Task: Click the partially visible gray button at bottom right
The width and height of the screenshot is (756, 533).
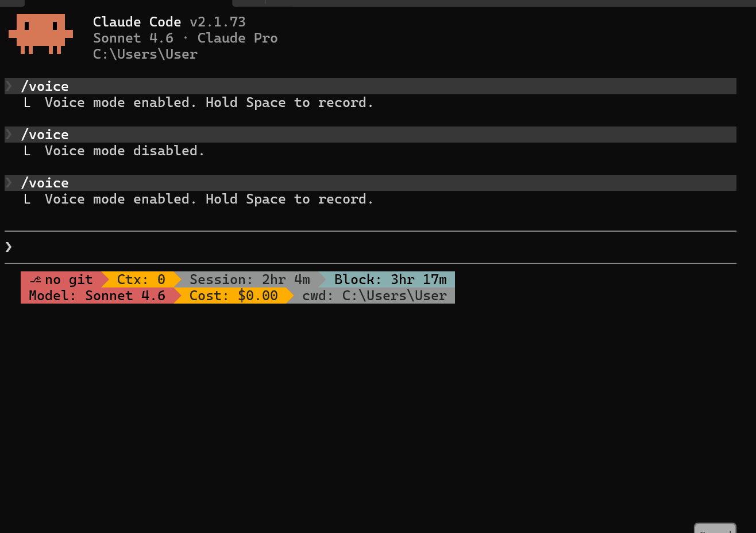Action: (x=715, y=528)
